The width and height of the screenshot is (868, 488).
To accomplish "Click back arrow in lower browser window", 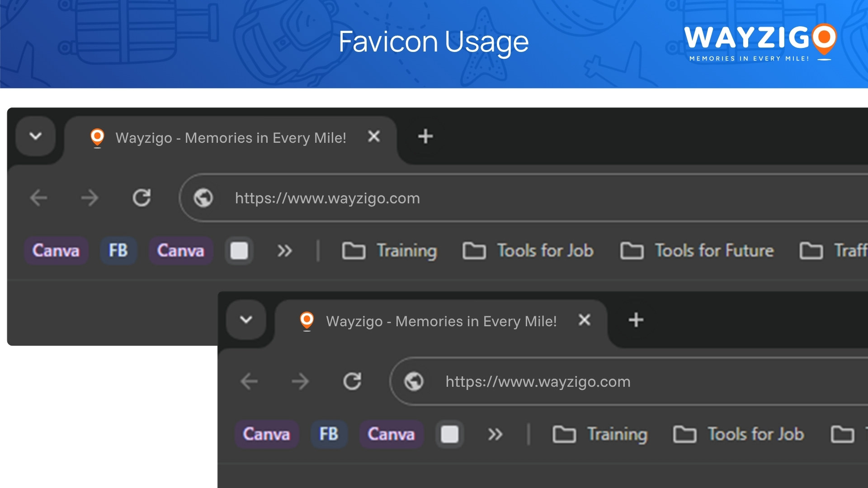I will pyautogui.click(x=249, y=381).
